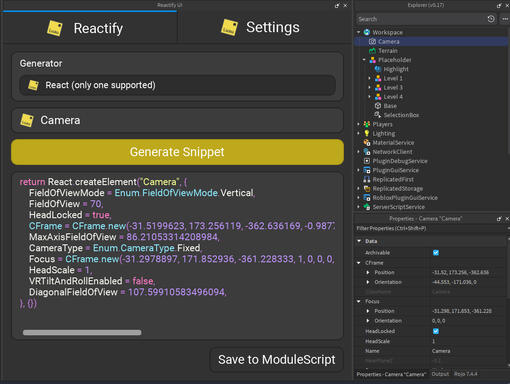Viewport: 510px width, 384px height.
Task: Click Save to ModuleScript button
Action: click(x=277, y=360)
